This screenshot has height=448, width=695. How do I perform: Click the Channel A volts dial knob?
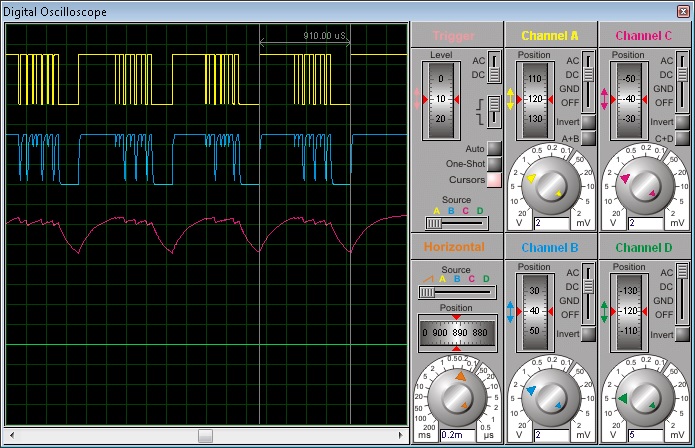(549, 184)
